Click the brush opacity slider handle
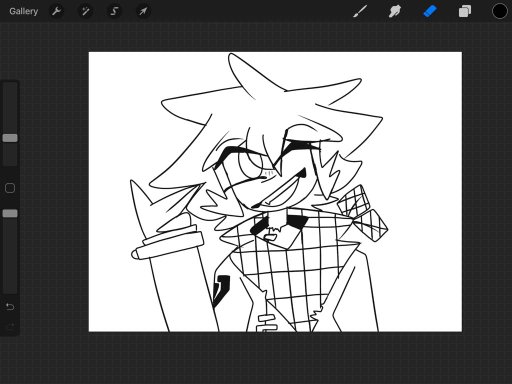This screenshot has width=512, height=384. click(x=10, y=213)
